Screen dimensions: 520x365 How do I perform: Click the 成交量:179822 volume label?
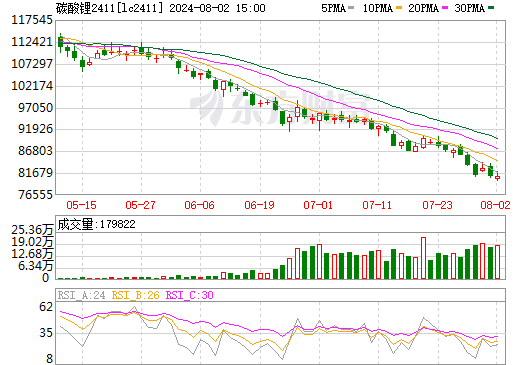click(97, 224)
